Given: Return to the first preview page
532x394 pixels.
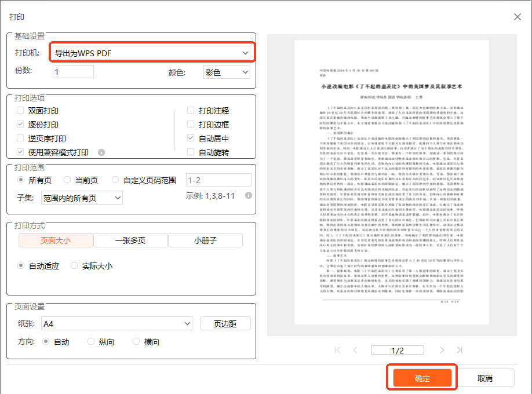Looking at the screenshot, I should (x=337, y=350).
